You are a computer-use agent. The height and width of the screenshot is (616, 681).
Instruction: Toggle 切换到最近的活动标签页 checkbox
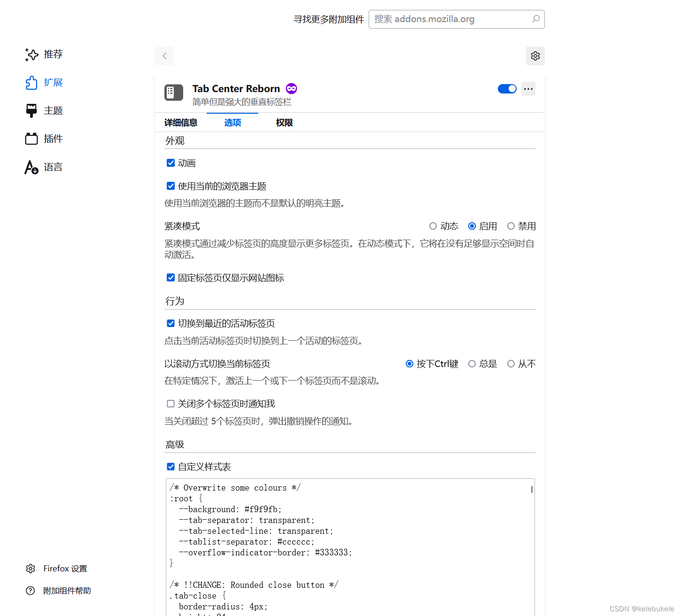[x=171, y=323]
